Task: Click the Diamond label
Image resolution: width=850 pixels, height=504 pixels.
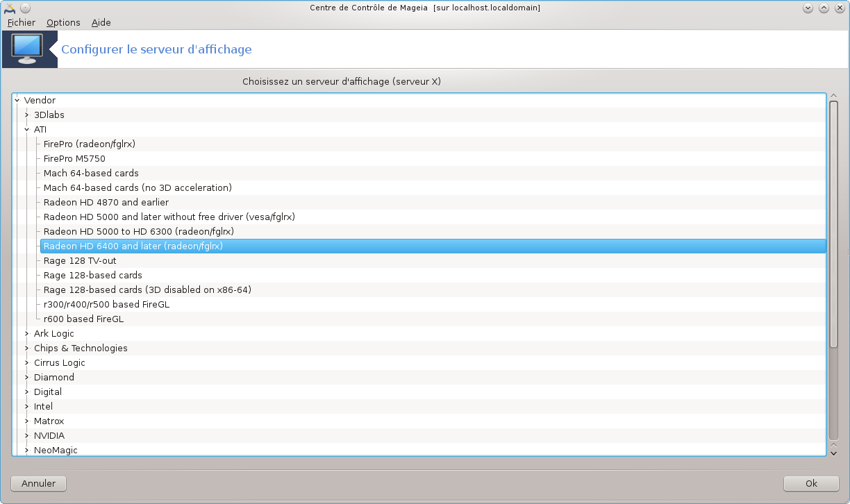Action: (x=54, y=378)
